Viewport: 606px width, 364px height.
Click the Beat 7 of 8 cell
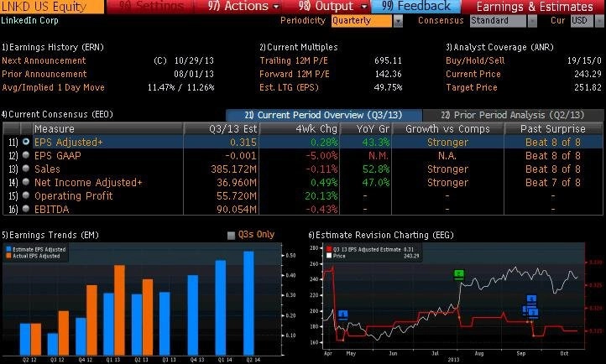[552, 183]
